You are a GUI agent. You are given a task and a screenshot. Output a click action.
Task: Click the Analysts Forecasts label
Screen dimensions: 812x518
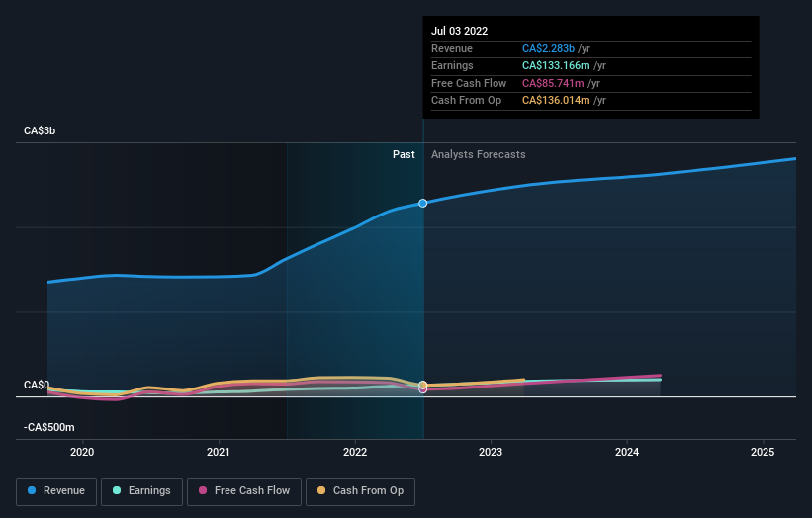(479, 155)
